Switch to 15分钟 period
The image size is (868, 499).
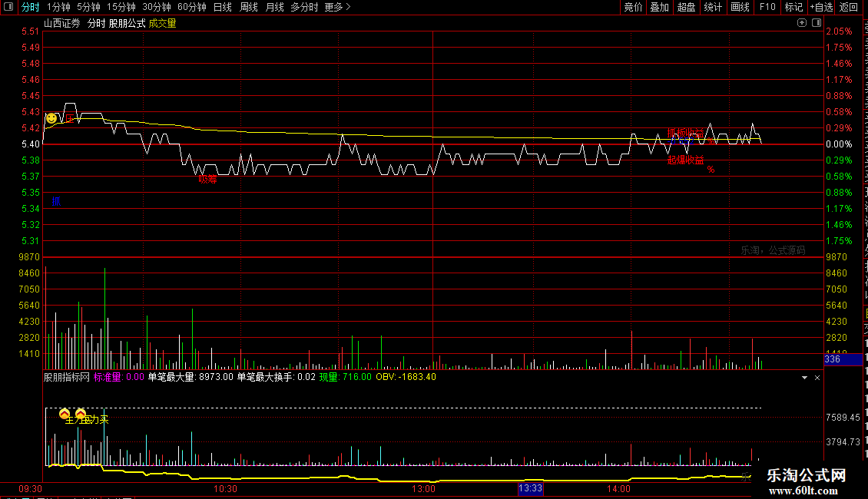tap(121, 7)
